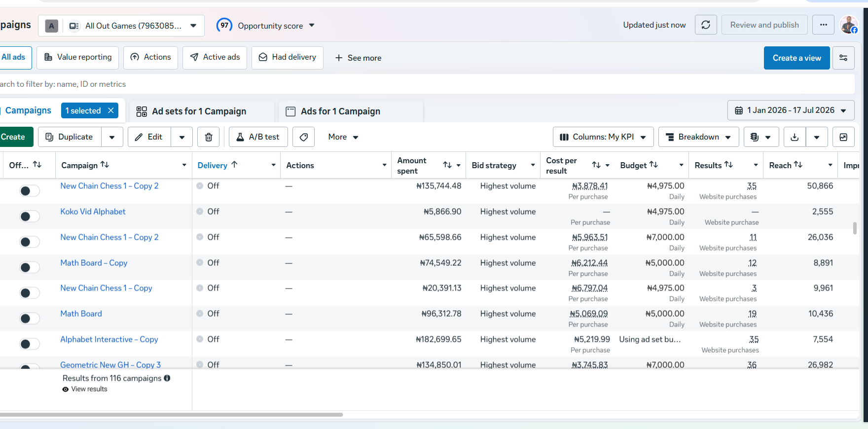Open the view settings sliders icon
This screenshot has height=429, width=868.
pyautogui.click(x=843, y=58)
